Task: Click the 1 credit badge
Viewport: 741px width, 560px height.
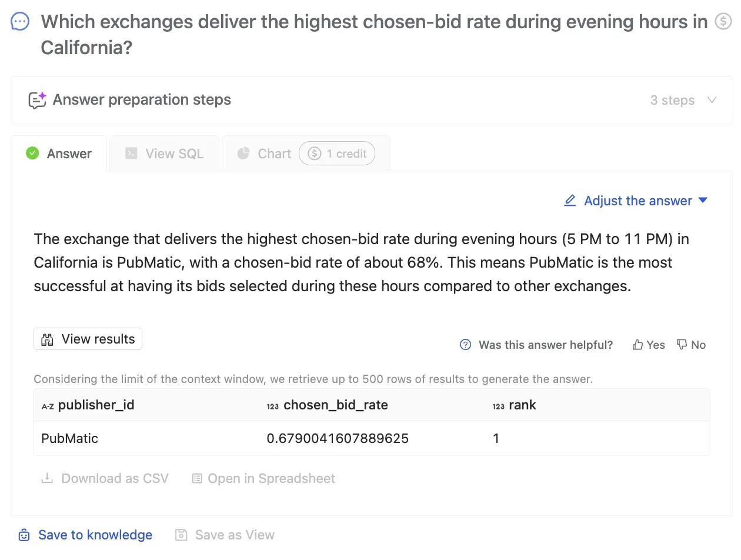Action: point(337,154)
